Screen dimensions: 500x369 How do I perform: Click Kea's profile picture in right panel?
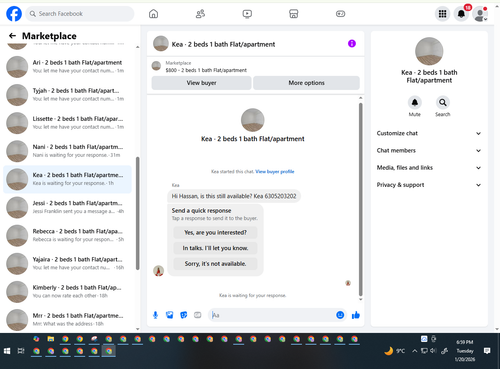429,51
